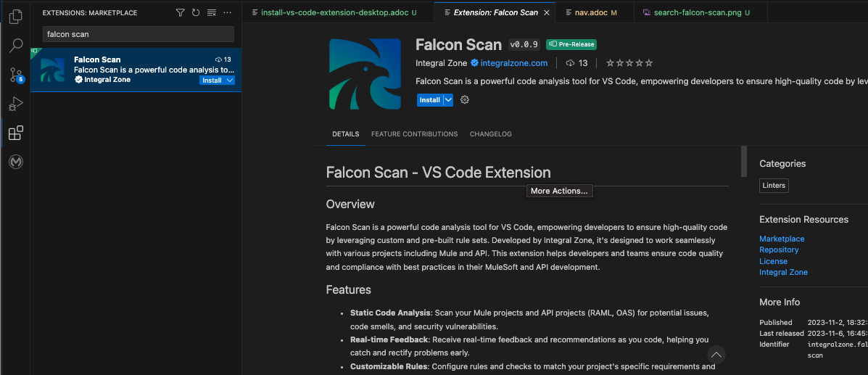Click the readme vertical scrollbar
Viewport: 868px width, 375px height.
click(743, 161)
